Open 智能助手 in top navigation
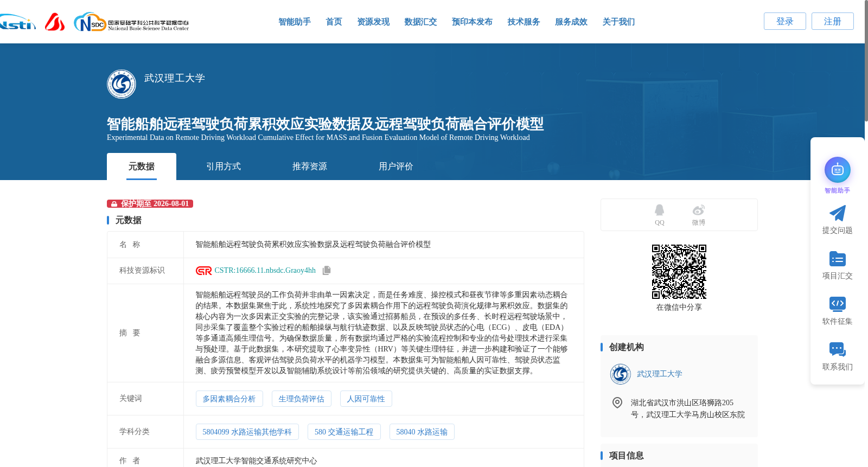Image resolution: width=868 pixels, height=467 pixels. [x=295, y=22]
